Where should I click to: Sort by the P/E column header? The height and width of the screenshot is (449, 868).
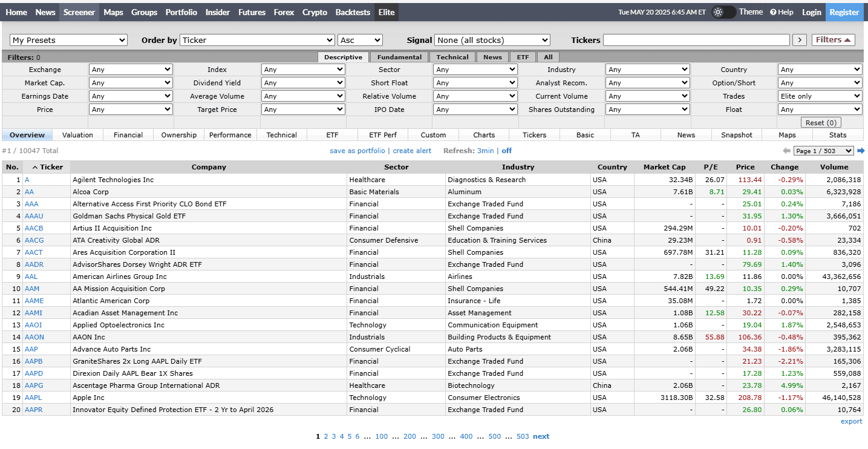[x=710, y=167]
